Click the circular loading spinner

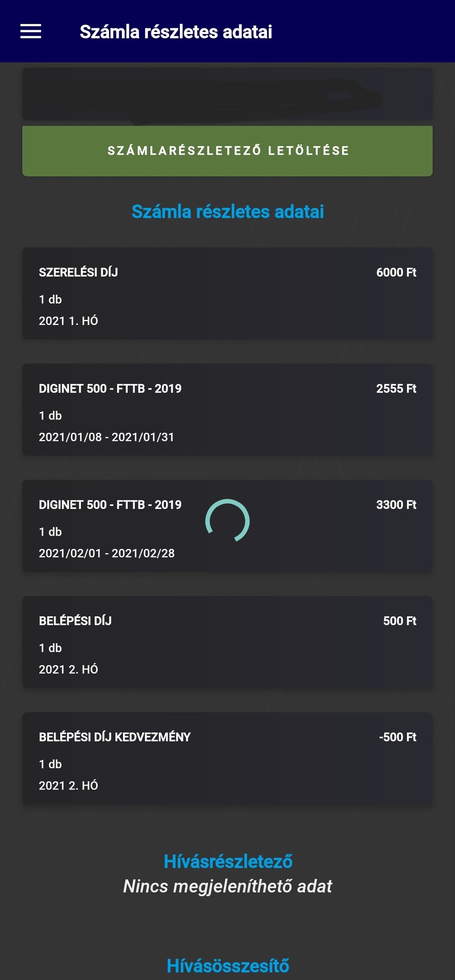tap(227, 521)
